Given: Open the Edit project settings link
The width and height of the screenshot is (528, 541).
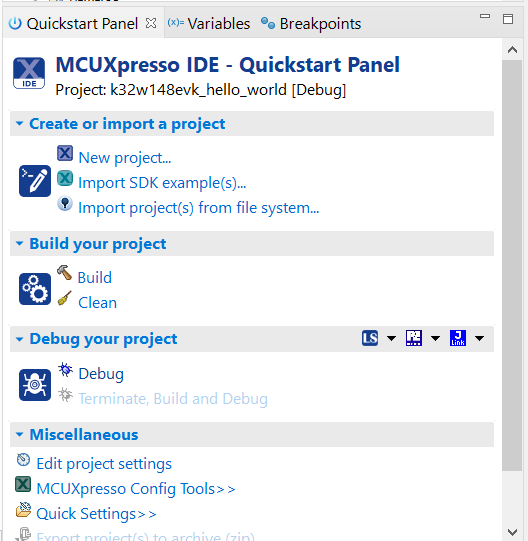Looking at the screenshot, I should tap(104, 464).
